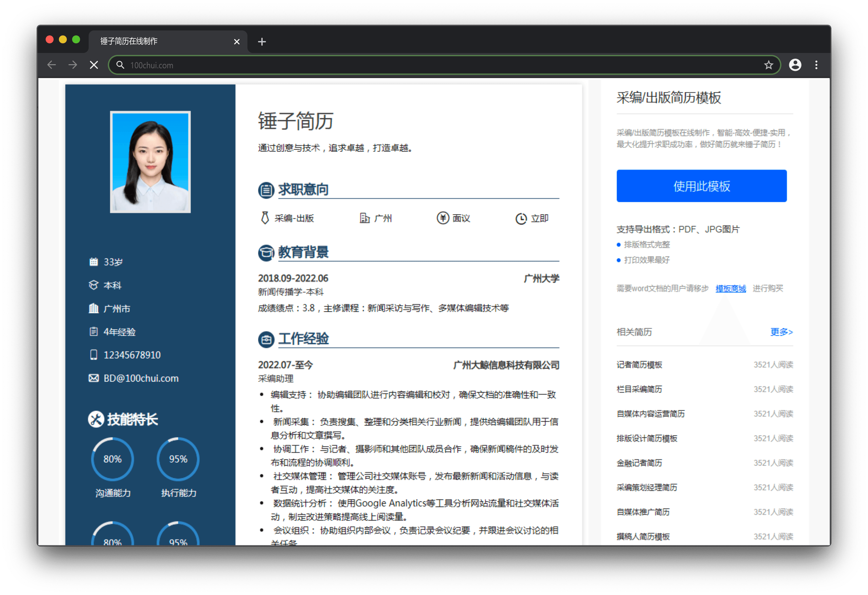This screenshot has height=595, width=868.
Task: Click the browser forward arrow
Action: pyautogui.click(x=73, y=65)
